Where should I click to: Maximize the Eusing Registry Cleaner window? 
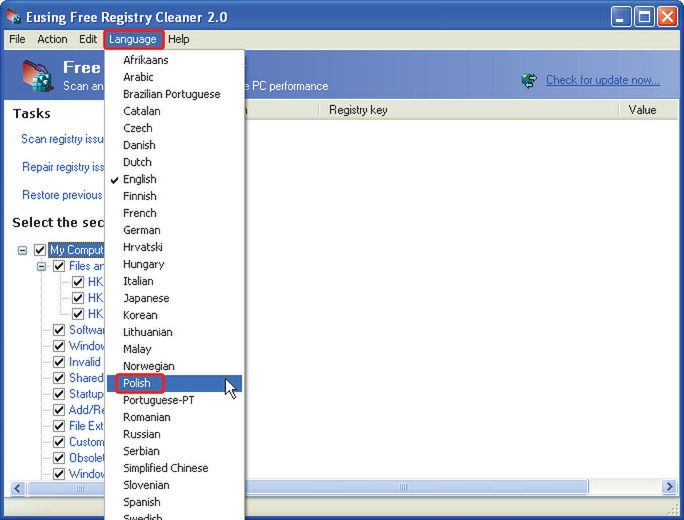click(644, 17)
